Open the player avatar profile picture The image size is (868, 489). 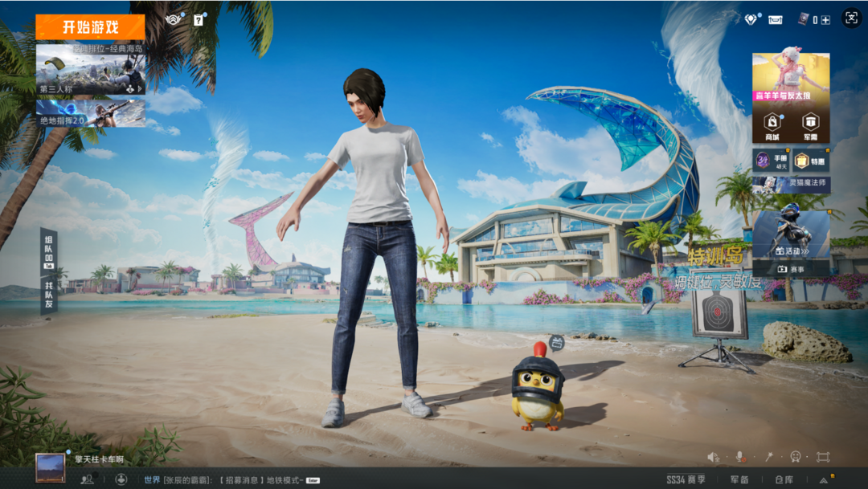pyautogui.click(x=51, y=468)
